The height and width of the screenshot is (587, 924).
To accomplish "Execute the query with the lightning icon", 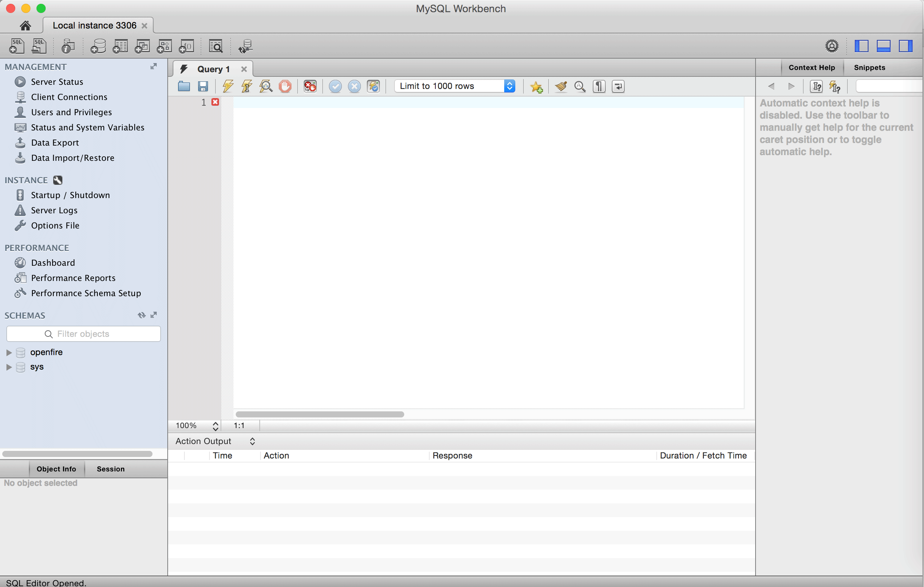I will point(228,86).
